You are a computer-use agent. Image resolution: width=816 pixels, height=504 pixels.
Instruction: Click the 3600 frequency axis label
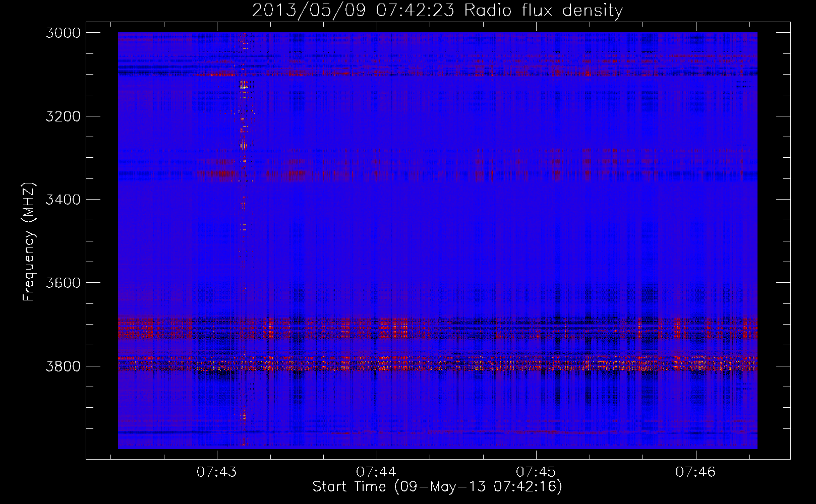(63, 283)
